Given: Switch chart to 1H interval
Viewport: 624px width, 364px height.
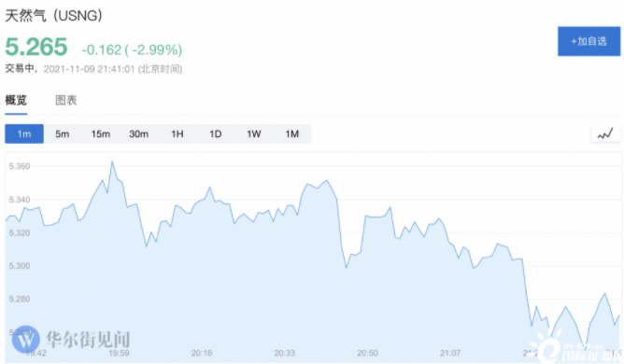Looking at the screenshot, I should pyautogui.click(x=177, y=134).
